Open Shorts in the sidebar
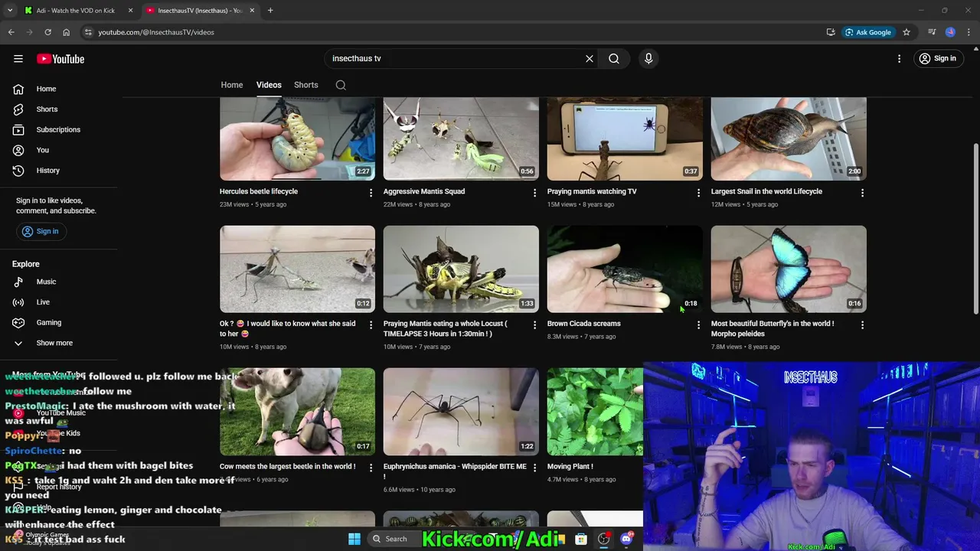Image resolution: width=980 pixels, height=551 pixels. point(47,109)
